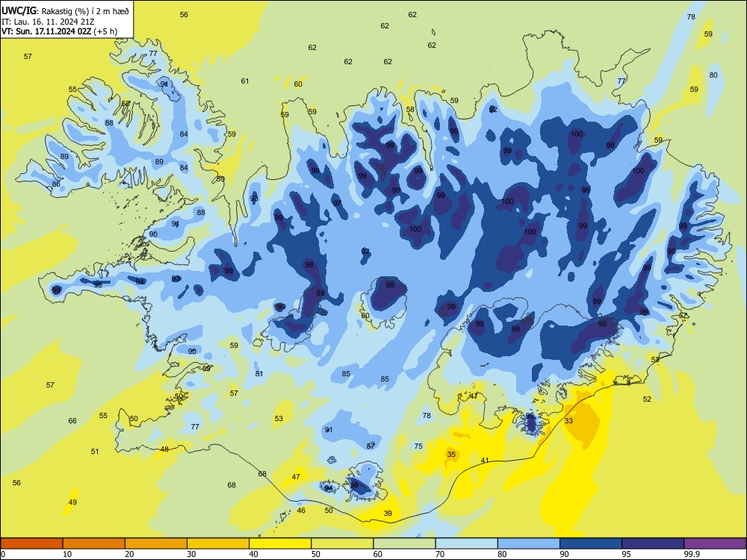Click the purple legend band above 99.9

[715, 544]
